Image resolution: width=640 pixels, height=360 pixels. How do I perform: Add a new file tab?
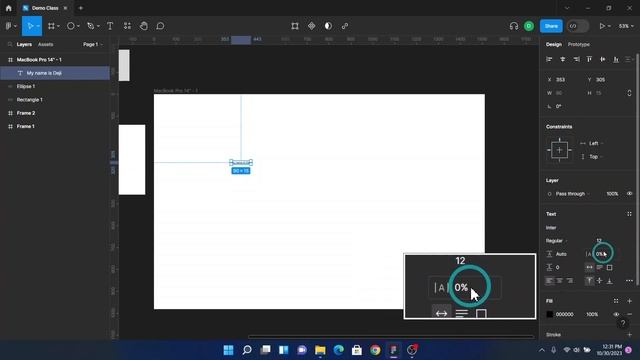click(81, 8)
